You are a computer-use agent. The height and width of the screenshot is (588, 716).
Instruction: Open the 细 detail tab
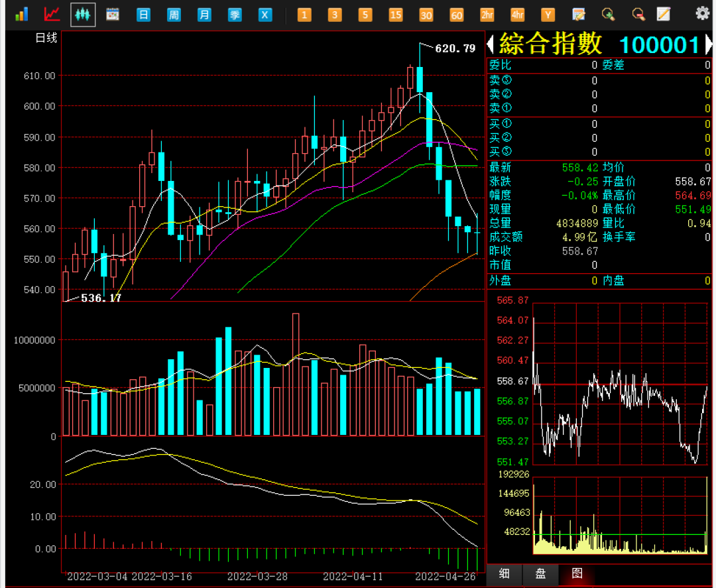point(504,573)
